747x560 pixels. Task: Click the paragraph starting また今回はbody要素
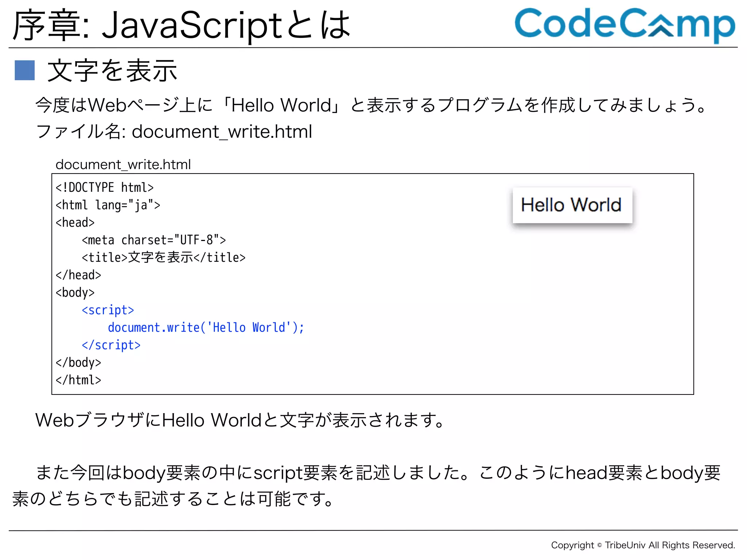[x=366, y=486]
